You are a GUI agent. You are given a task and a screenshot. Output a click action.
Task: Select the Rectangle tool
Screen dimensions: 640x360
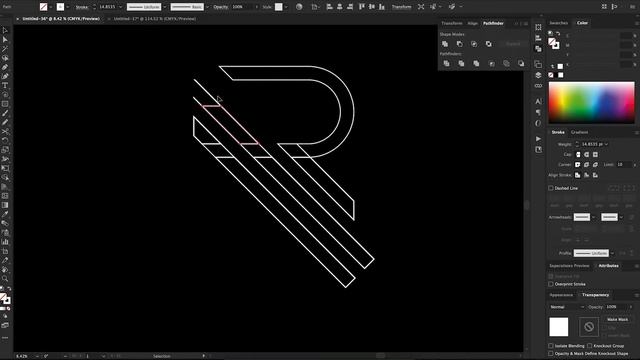pyautogui.click(x=5, y=104)
